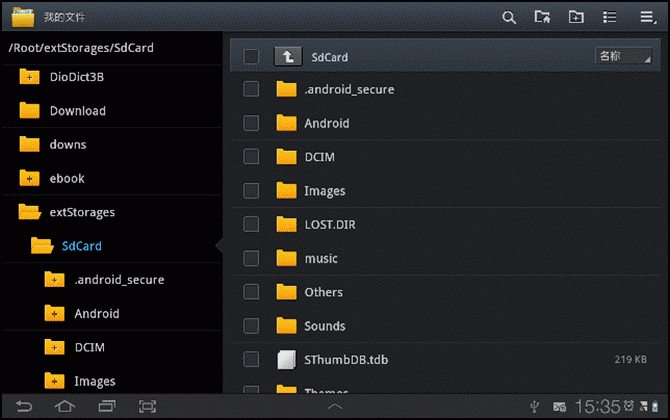Click the LOST.DIR folder icon
Viewport: 670px width, 420px height.
pos(286,224)
